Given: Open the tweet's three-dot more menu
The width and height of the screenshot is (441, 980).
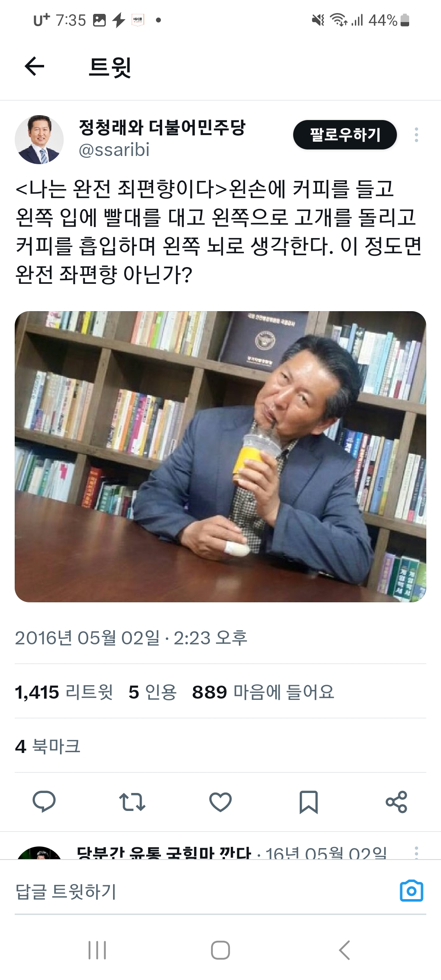Looking at the screenshot, I should click(416, 135).
